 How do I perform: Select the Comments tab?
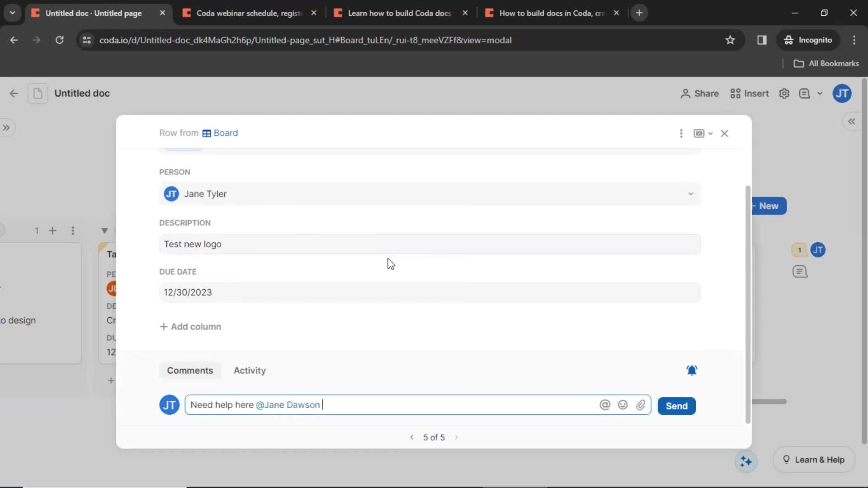tap(190, 370)
